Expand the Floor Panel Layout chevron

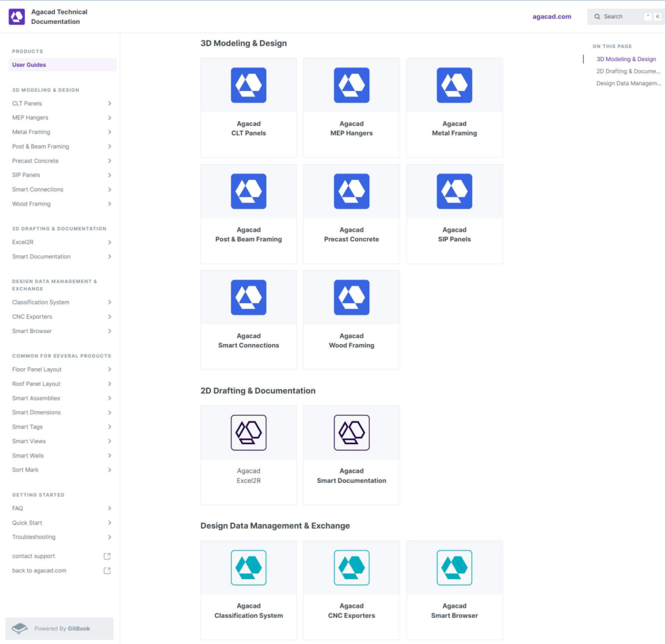click(109, 369)
